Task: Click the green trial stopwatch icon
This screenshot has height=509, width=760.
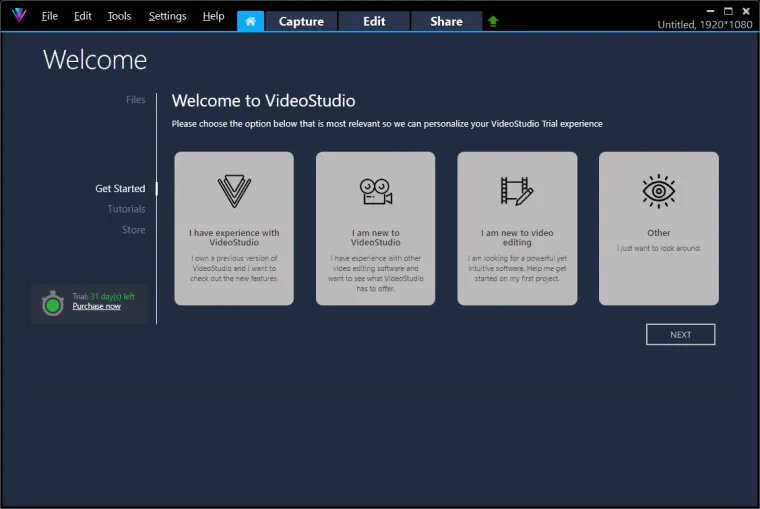Action: click(52, 303)
